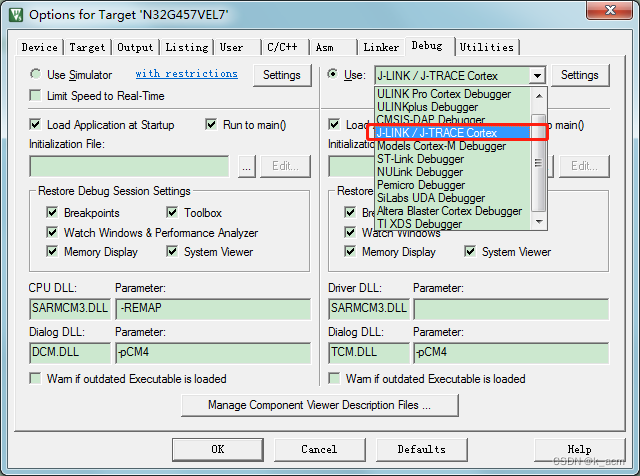Choose Pemicro Debugger from list

(452, 185)
